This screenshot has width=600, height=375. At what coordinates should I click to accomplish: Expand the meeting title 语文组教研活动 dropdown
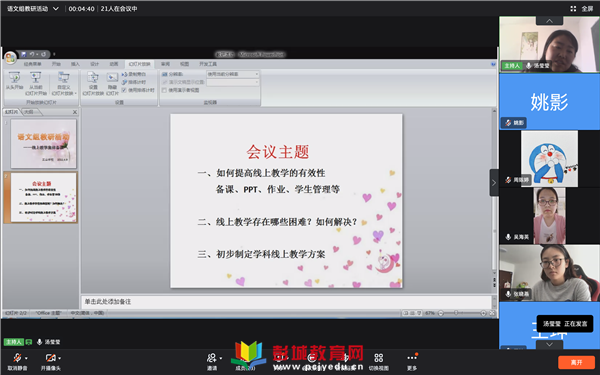click(x=56, y=8)
